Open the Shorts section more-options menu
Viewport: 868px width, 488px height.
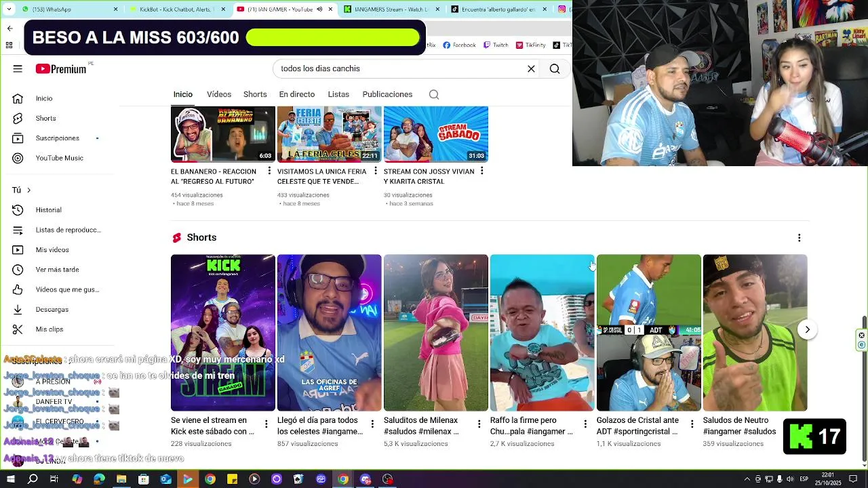(x=800, y=238)
